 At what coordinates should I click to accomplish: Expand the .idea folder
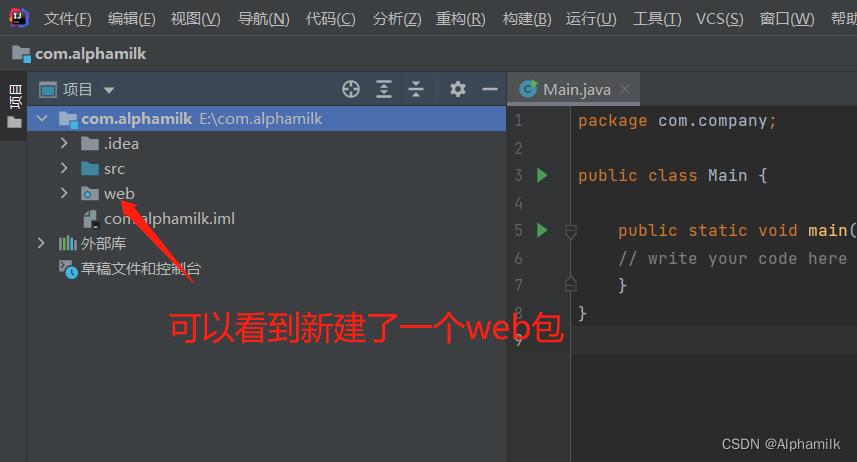point(64,143)
